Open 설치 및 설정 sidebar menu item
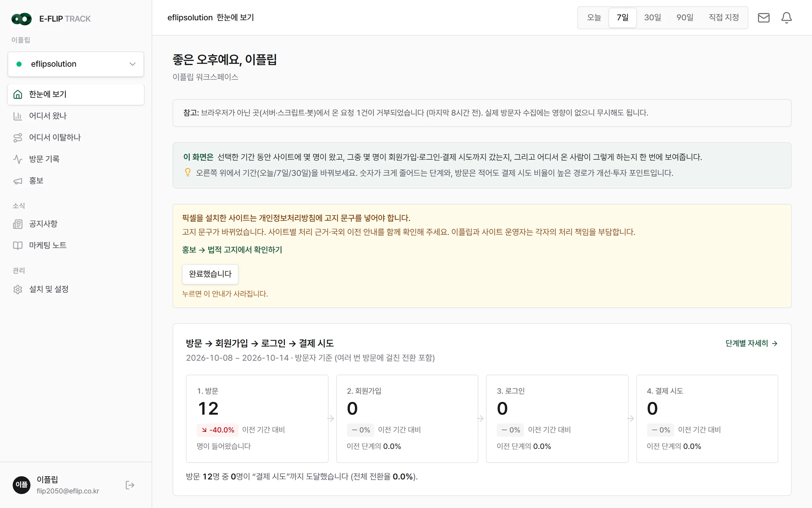 (76, 289)
